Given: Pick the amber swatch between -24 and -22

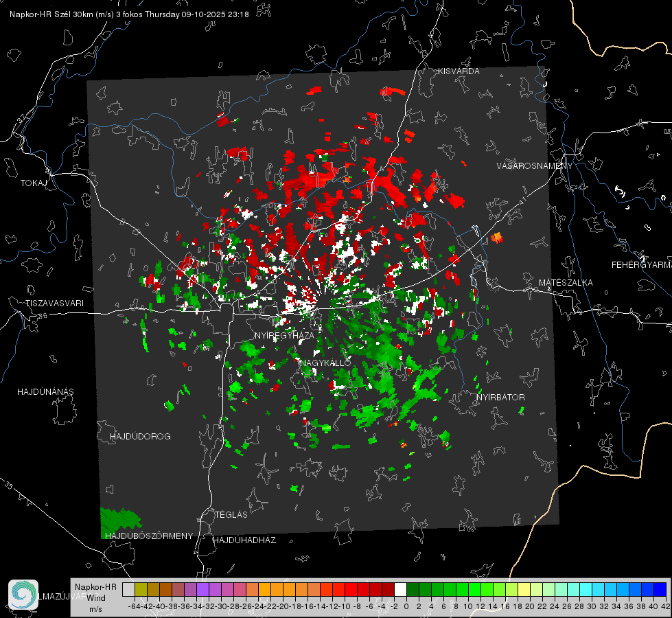Looking at the screenshot, I should [264, 589].
